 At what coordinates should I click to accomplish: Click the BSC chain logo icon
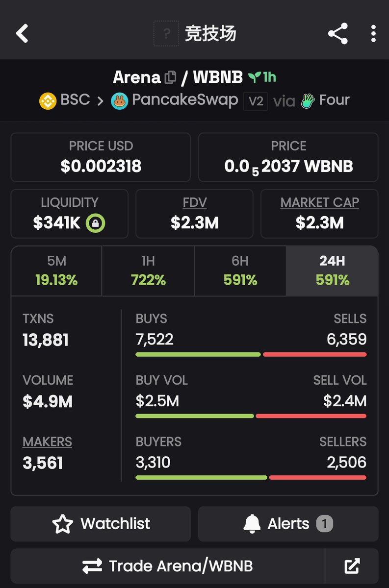pyautogui.click(x=48, y=101)
